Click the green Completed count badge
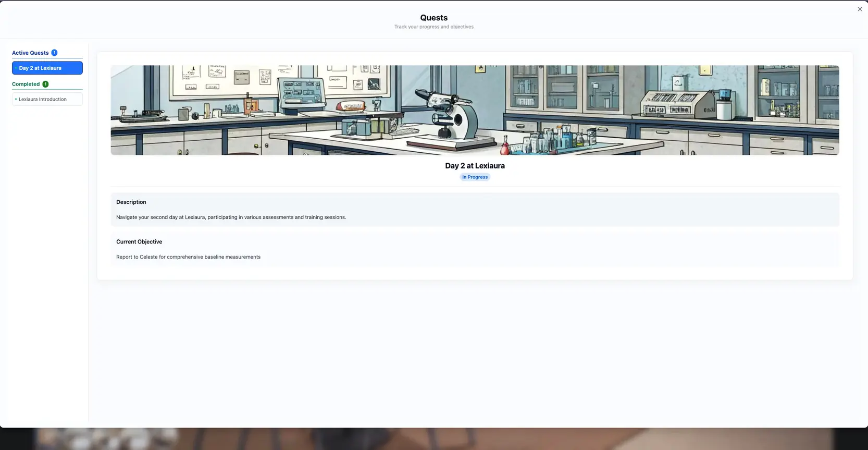The height and width of the screenshot is (450, 868). click(45, 84)
